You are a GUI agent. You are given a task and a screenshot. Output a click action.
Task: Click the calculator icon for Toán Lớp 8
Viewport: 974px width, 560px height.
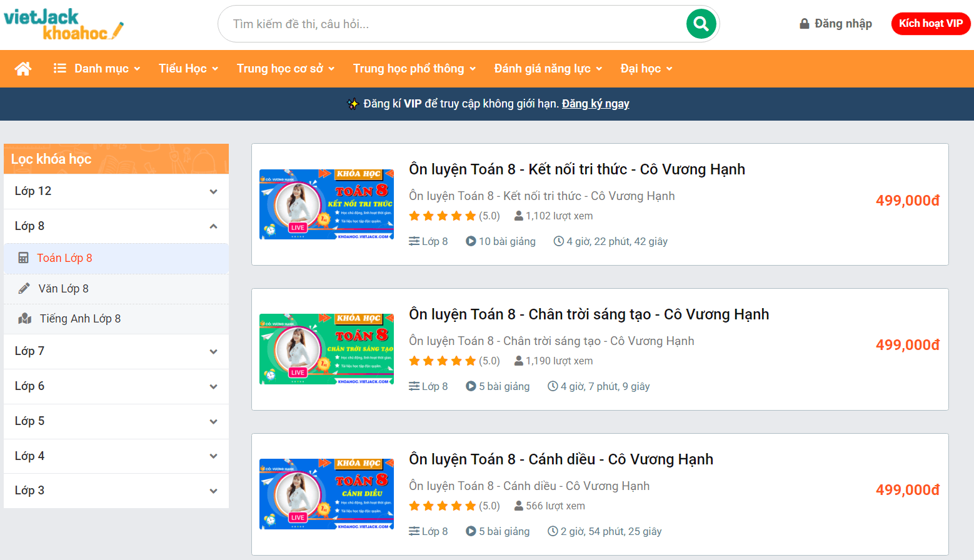23,257
